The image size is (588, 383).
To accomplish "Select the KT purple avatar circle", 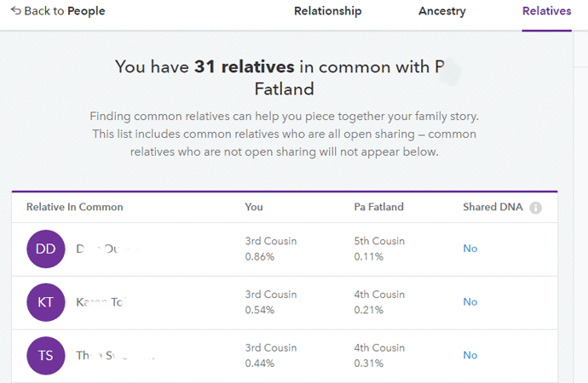I will 46,302.
